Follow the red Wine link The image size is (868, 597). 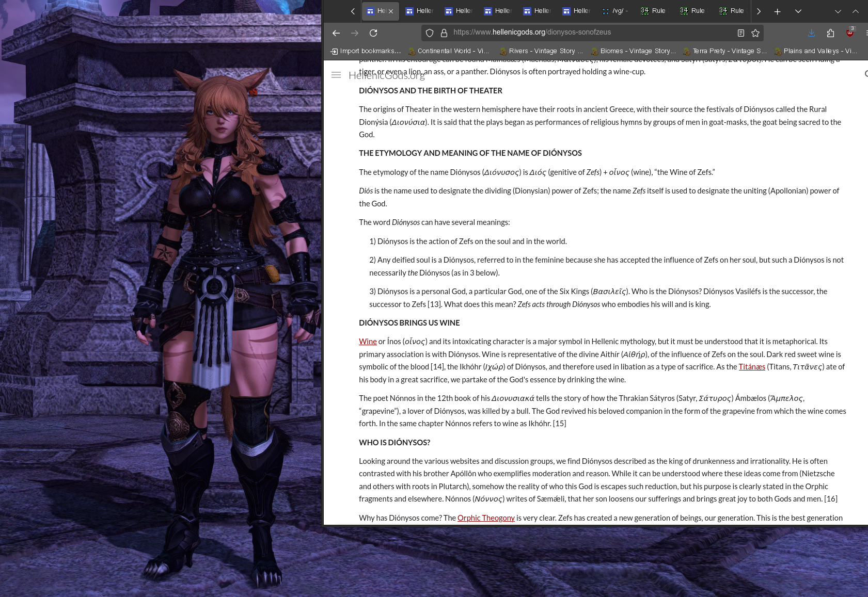point(368,342)
